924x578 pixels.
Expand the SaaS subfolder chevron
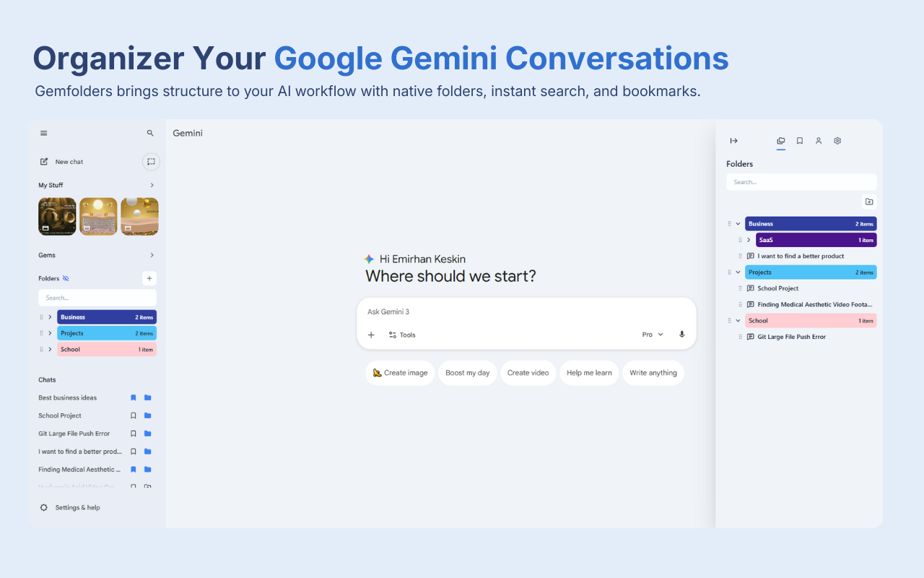point(749,240)
